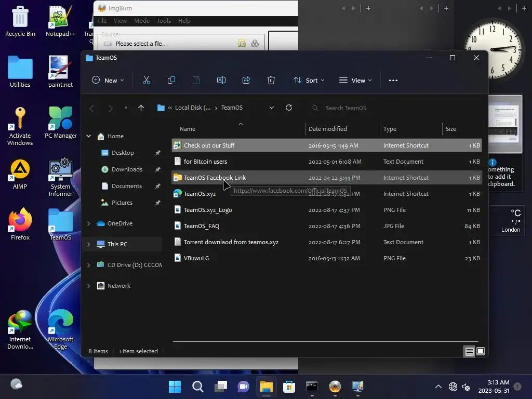This screenshot has height=399, width=532.
Task: Click the Search TeamOS input field
Action: (x=394, y=108)
